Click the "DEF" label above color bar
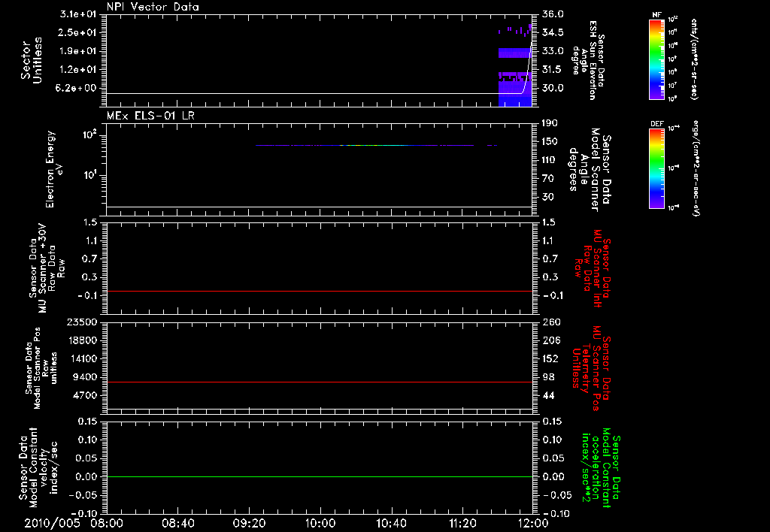Viewport: 770px width, 532px height. 657,124
